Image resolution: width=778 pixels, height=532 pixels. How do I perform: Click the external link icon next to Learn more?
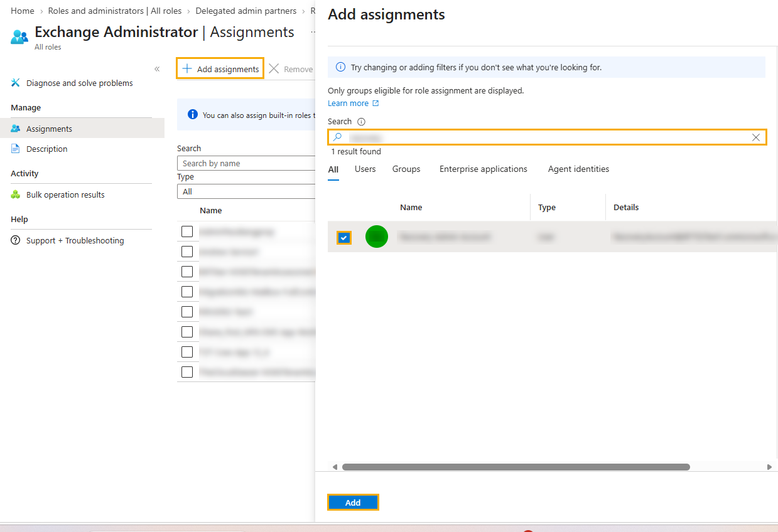pos(375,104)
